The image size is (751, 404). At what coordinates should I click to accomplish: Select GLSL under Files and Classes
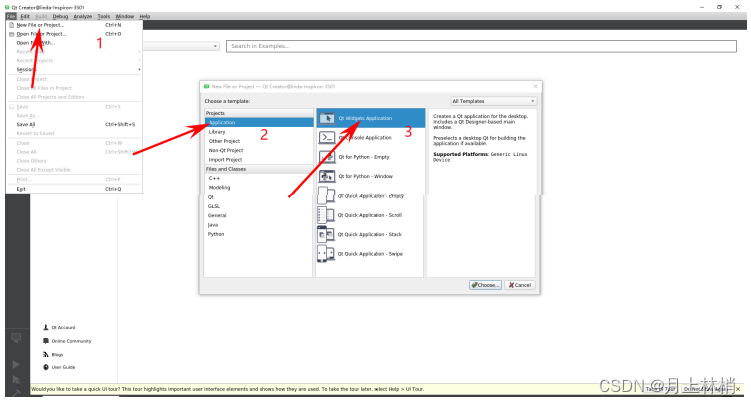coord(259,206)
